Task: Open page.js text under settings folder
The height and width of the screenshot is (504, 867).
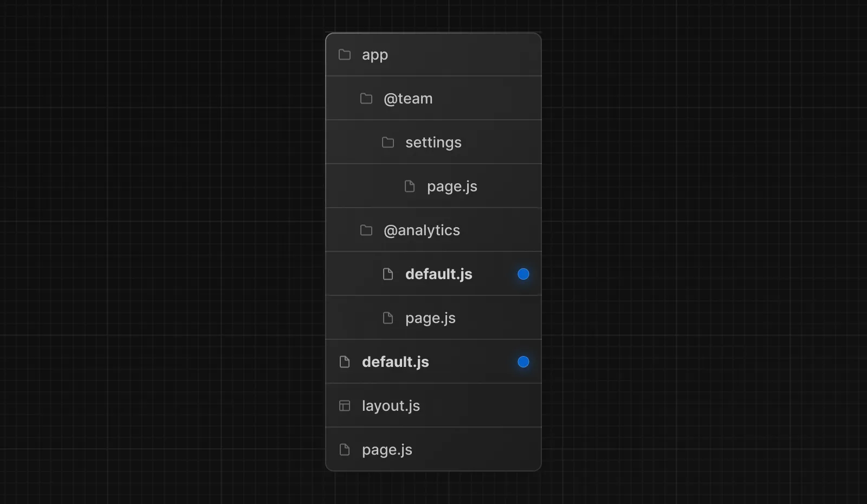Action: (452, 186)
